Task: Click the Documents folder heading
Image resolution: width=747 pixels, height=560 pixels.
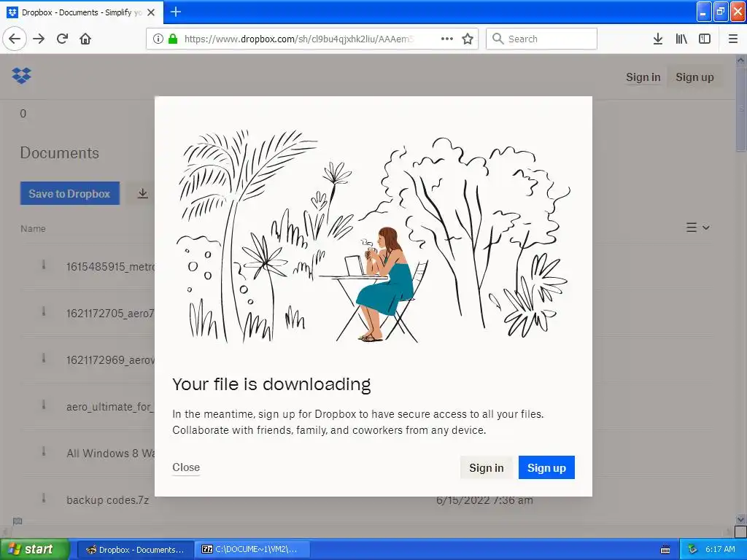Action: pos(60,153)
